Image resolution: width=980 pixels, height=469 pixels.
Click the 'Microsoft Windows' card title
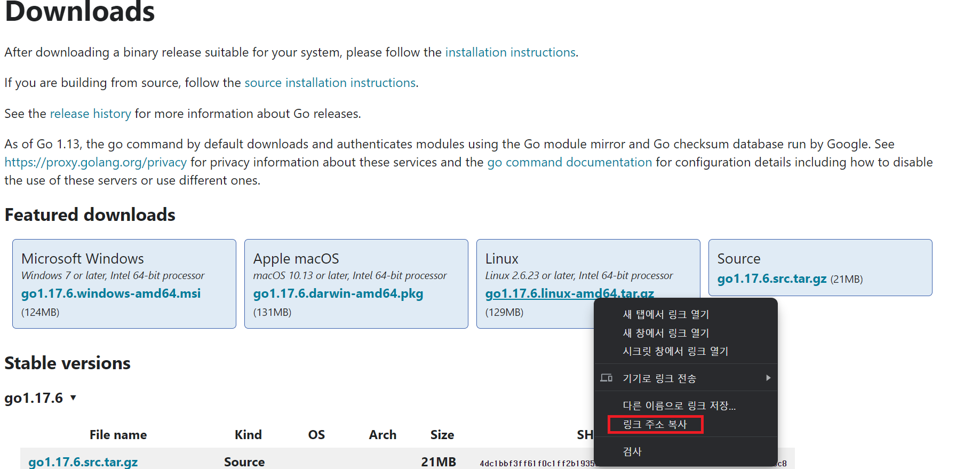click(x=83, y=259)
